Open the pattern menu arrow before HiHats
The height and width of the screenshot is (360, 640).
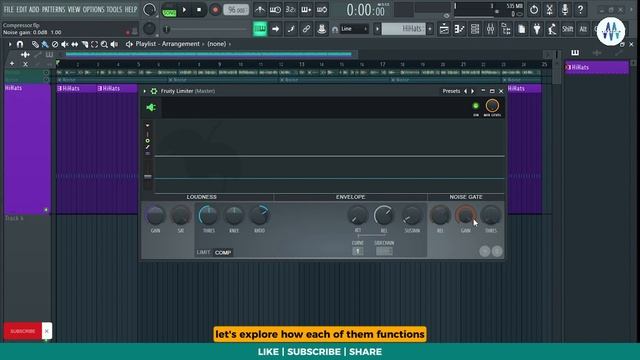[x=377, y=29]
